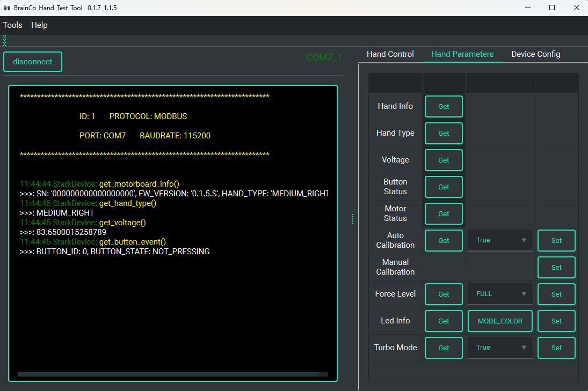Switch to the Hand Control tab
588x391 pixels.
click(390, 54)
